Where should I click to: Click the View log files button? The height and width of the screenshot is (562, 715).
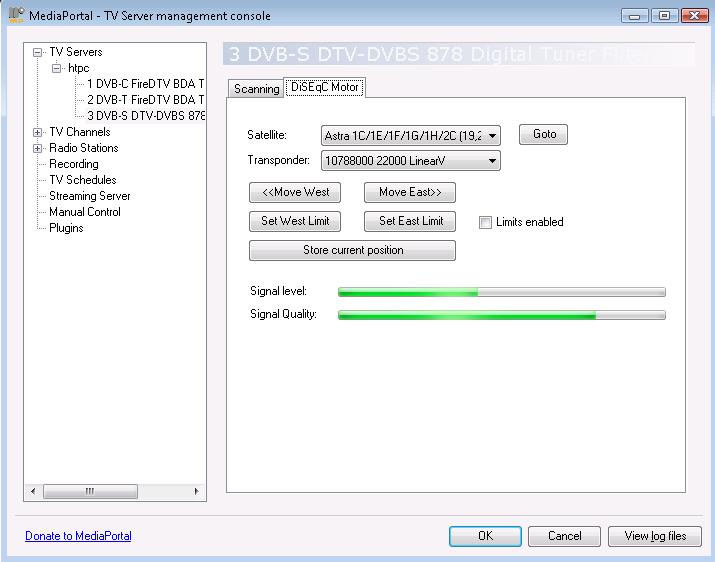[x=655, y=536]
